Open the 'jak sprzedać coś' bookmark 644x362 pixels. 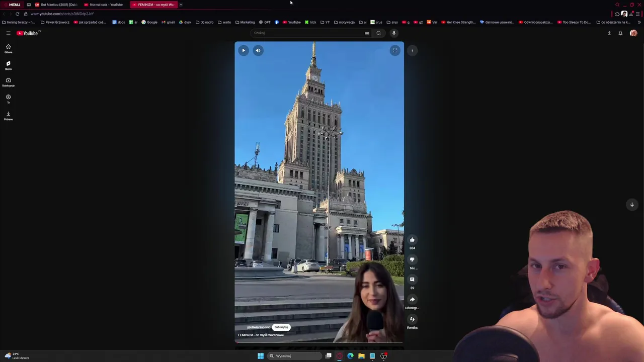click(90, 22)
